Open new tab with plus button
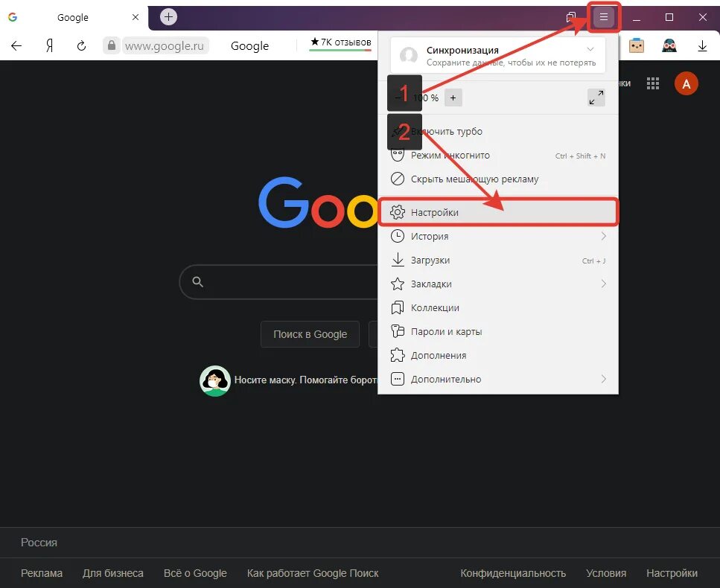Viewport: 720px width, 588px height. pyautogui.click(x=168, y=17)
